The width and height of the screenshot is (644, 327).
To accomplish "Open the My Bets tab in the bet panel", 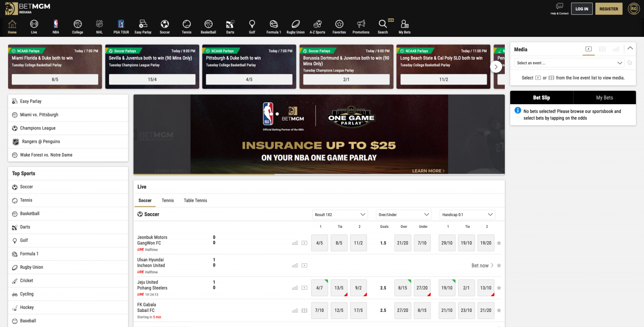I will 605,97.
